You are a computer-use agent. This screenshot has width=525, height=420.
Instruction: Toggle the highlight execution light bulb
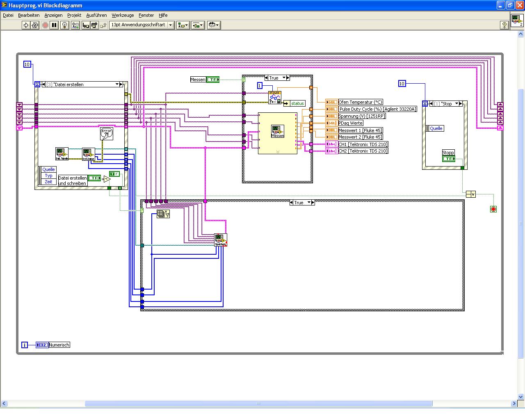click(65, 25)
